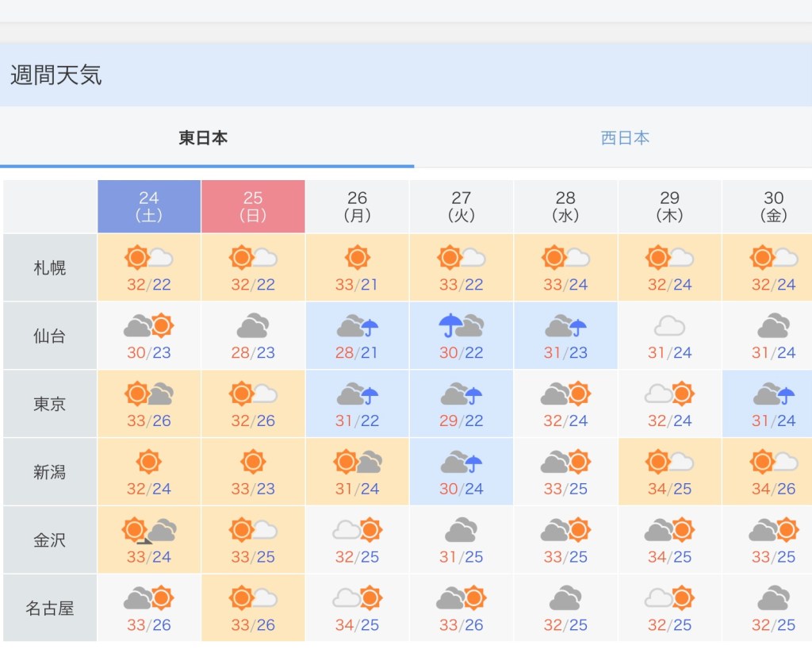Click the sunny icon for 札幌 on the 26th
This screenshot has width=812, height=649.
[357, 258]
